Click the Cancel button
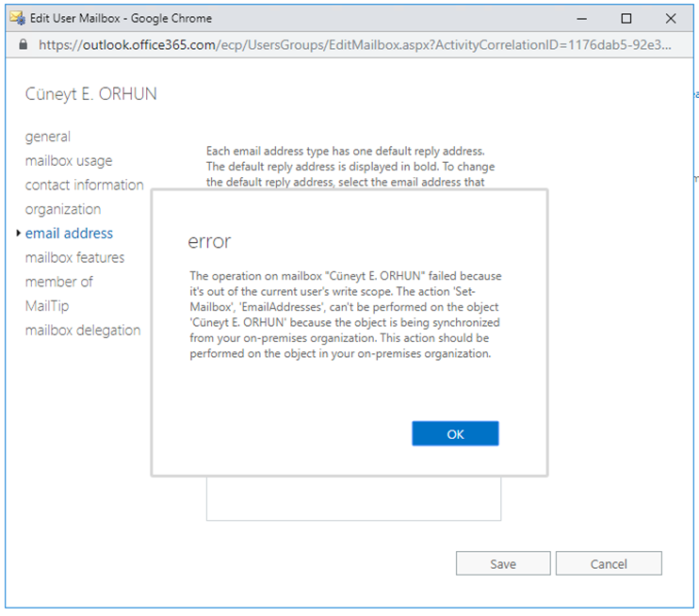This screenshot has height=616, width=699. click(x=609, y=563)
